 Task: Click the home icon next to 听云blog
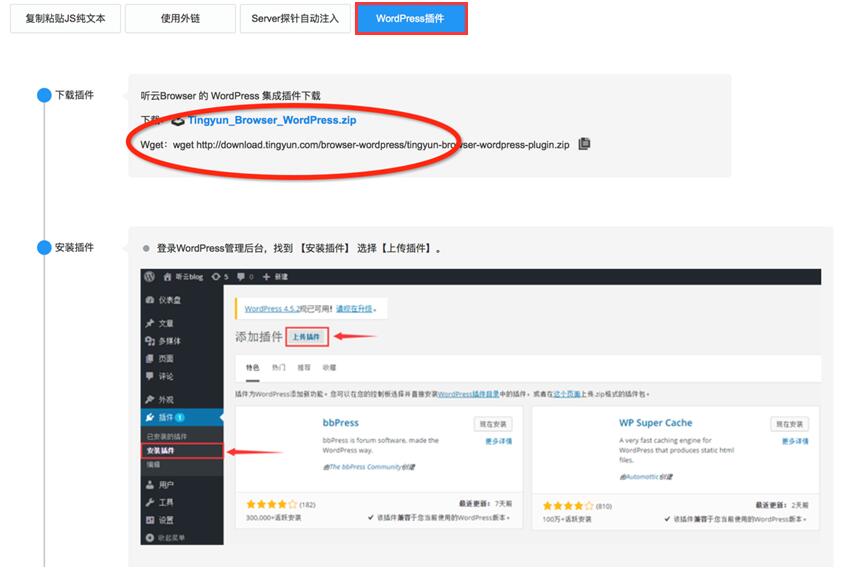point(168,277)
